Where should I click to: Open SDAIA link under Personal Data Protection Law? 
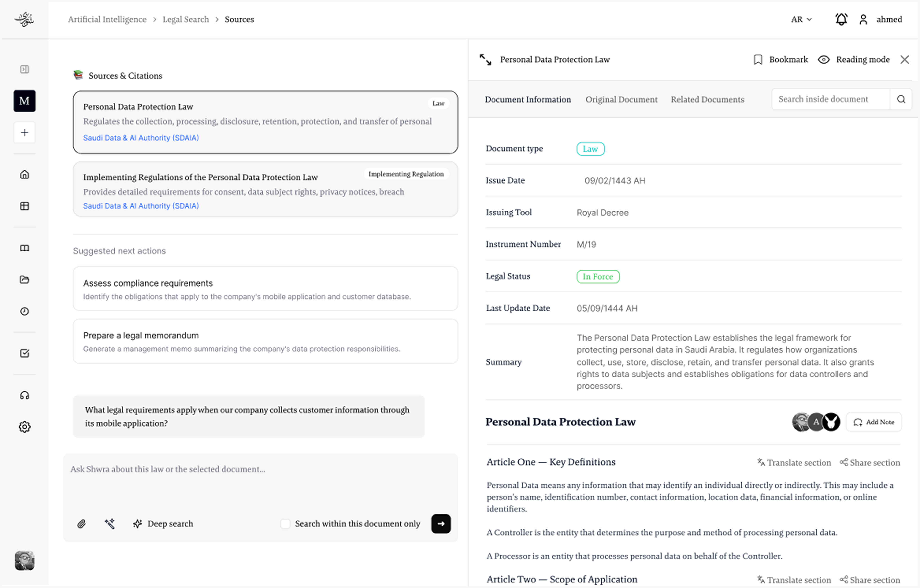click(x=141, y=138)
